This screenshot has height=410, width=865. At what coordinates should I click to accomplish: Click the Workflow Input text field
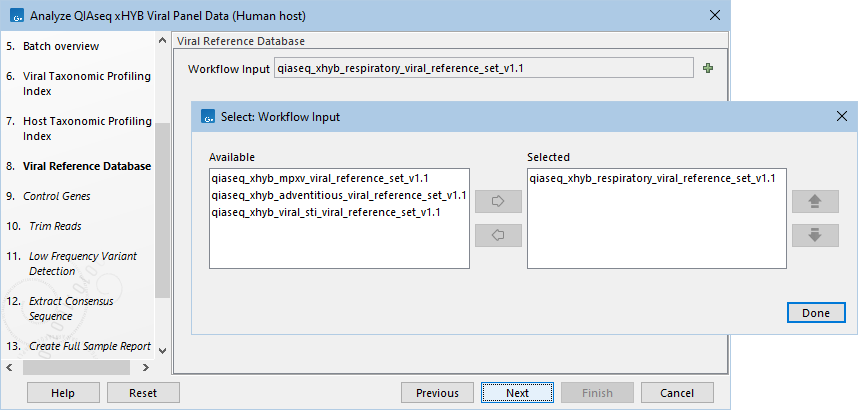click(484, 69)
